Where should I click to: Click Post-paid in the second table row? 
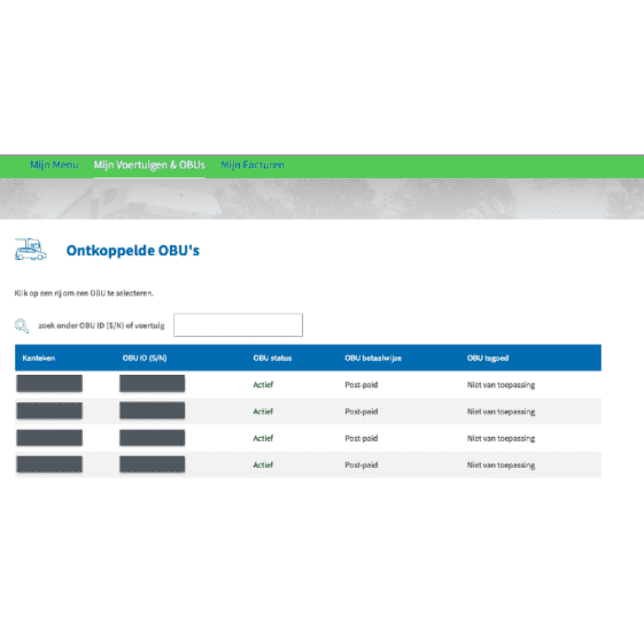tap(361, 411)
